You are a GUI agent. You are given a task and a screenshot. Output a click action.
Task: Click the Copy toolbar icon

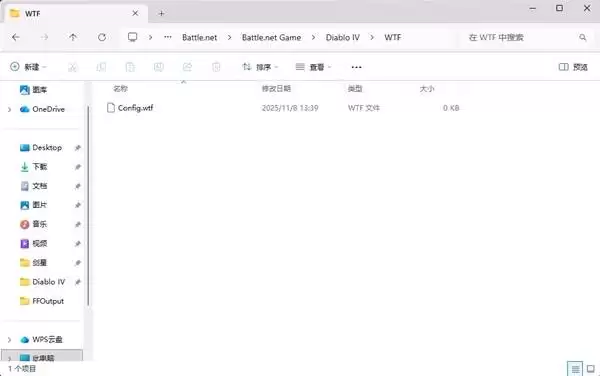click(x=101, y=67)
